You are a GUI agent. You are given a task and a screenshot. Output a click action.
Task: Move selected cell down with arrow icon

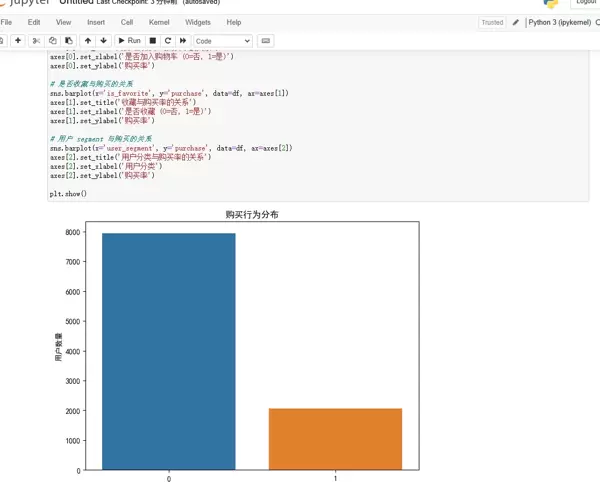[x=103, y=41]
